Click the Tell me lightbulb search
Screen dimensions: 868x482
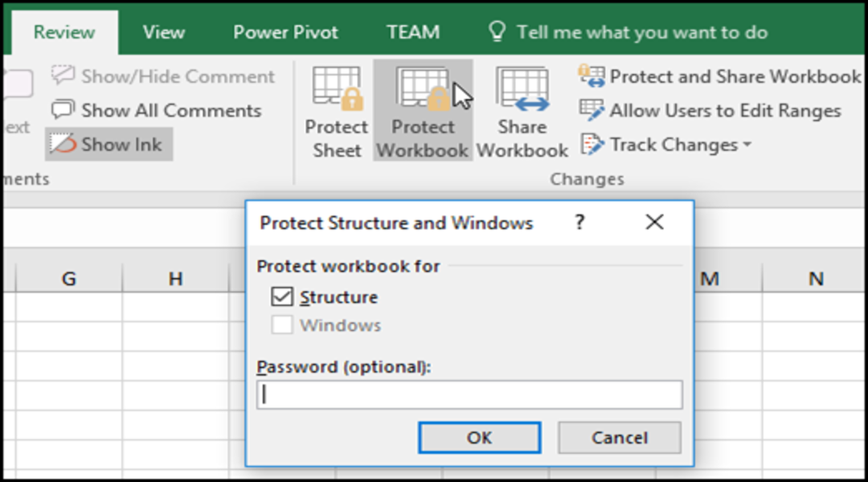(x=498, y=32)
